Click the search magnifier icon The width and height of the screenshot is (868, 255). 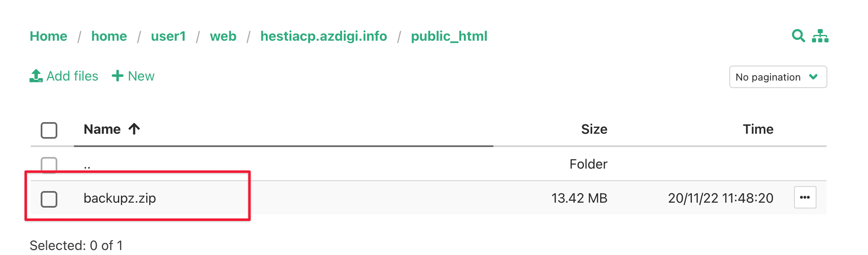(x=798, y=36)
